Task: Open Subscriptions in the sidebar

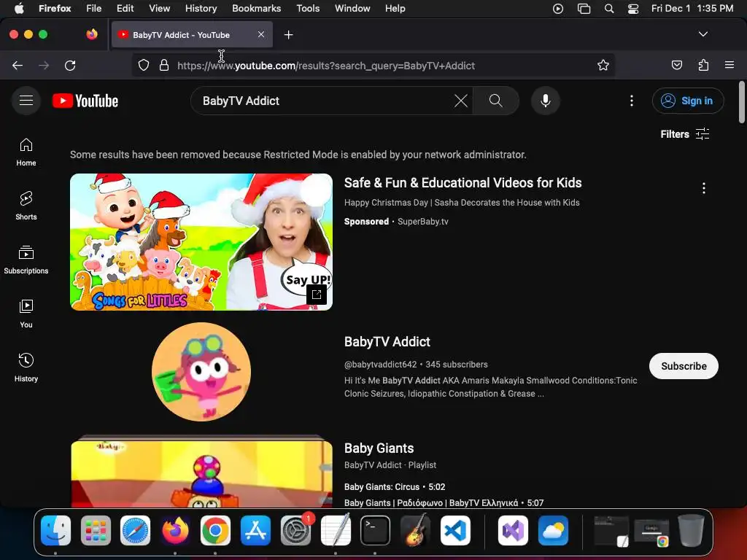Action: coord(26,260)
